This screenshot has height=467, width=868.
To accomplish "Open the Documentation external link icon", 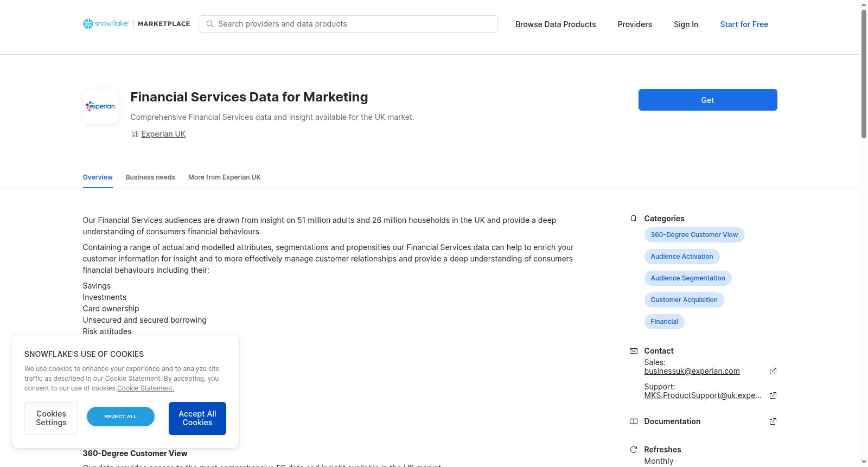I will pyautogui.click(x=773, y=421).
